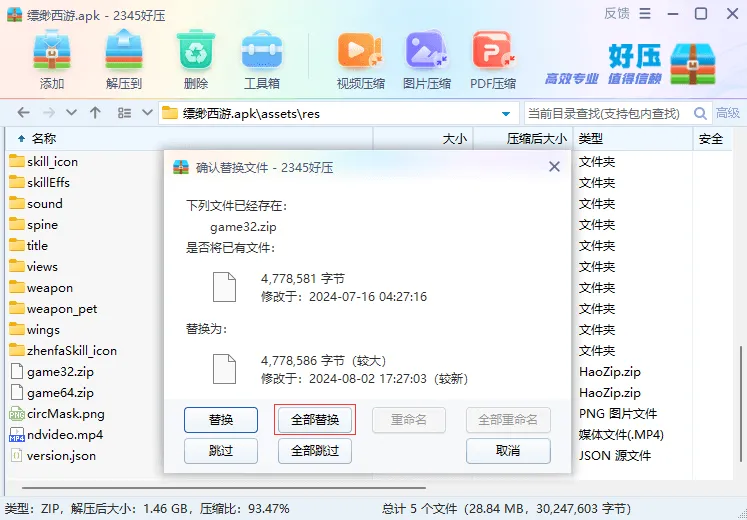This screenshot has height=520, width=747.
Task: Click the search magnifier icon
Action: (700, 113)
